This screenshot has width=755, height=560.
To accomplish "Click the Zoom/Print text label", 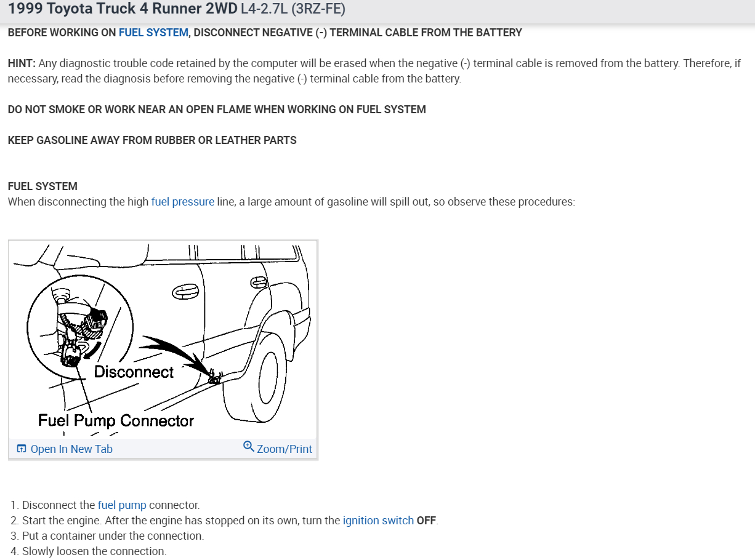I will click(x=285, y=449).
